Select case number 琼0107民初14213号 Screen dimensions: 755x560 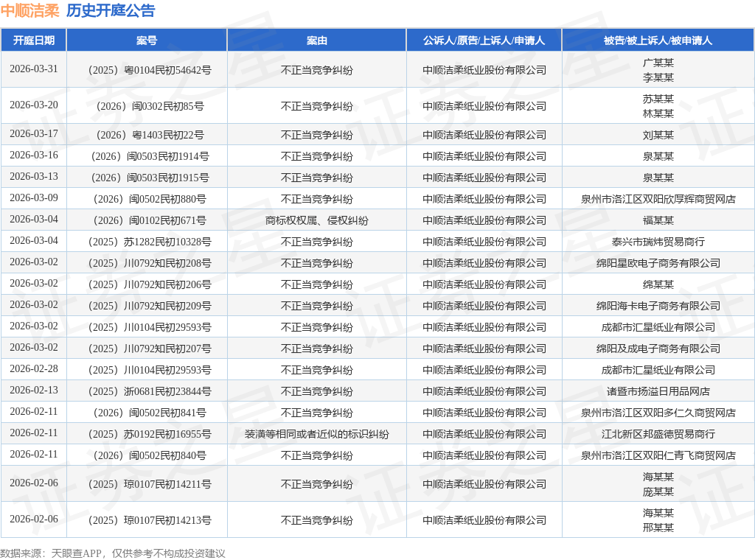pos(150,520)
